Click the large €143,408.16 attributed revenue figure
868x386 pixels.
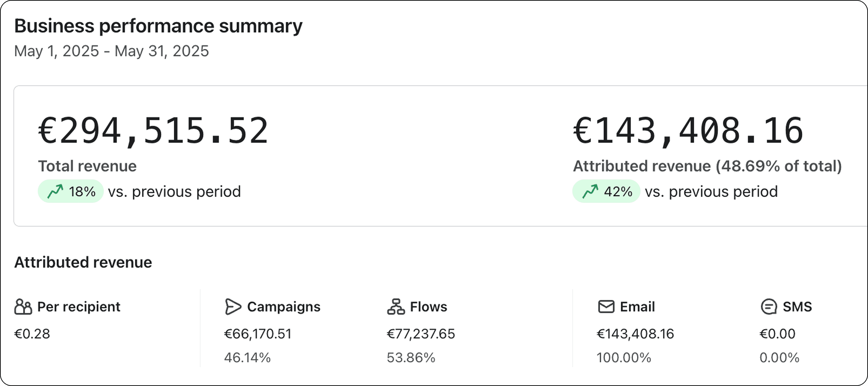coord(688,131)
